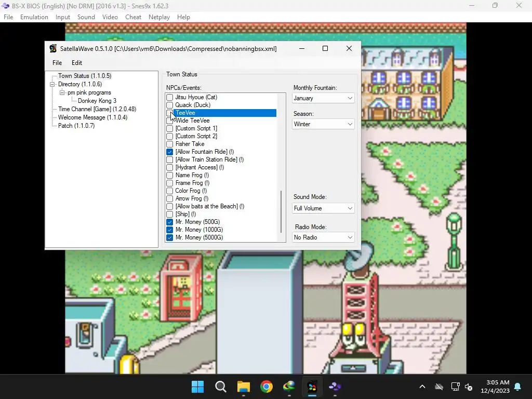Open the Snes9x Help menu
Image resolution: width=532 pixels, height=399 pixels.
pyautogui.click(x=183, y=17)
